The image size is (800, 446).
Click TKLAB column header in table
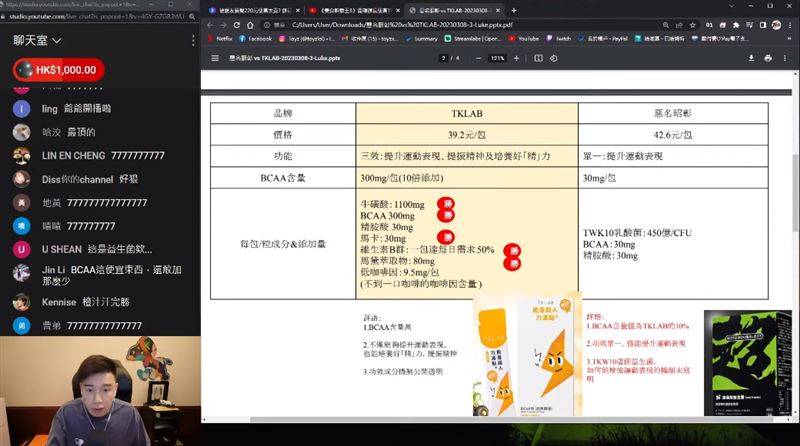(x=466, y=113)
